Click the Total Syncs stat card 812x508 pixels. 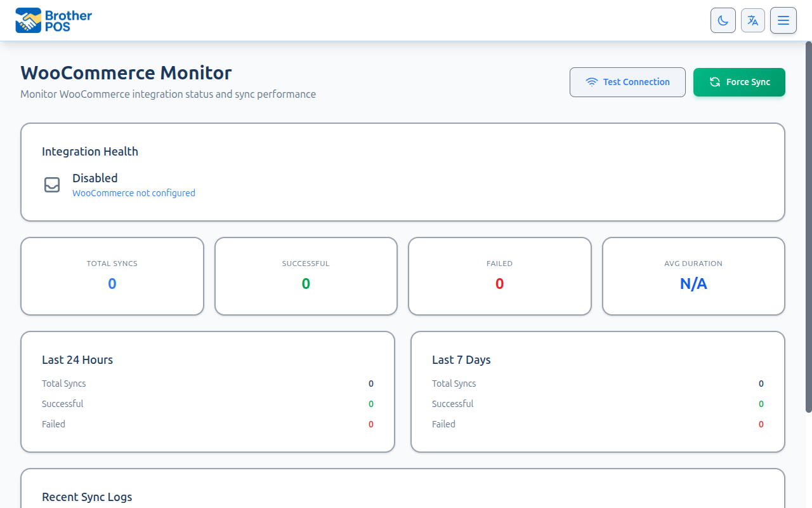(x=112, y=276)
